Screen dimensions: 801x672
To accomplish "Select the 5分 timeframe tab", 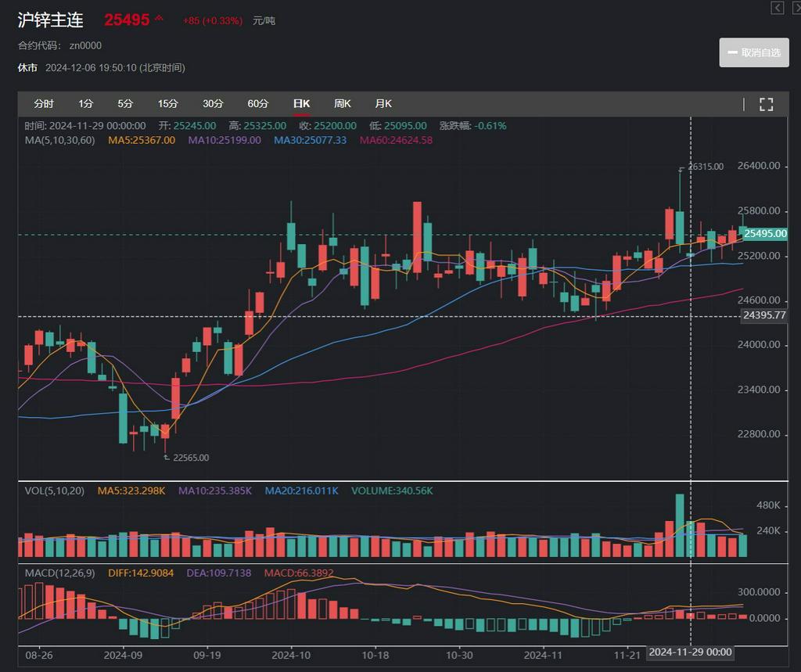I will (125, 104).
